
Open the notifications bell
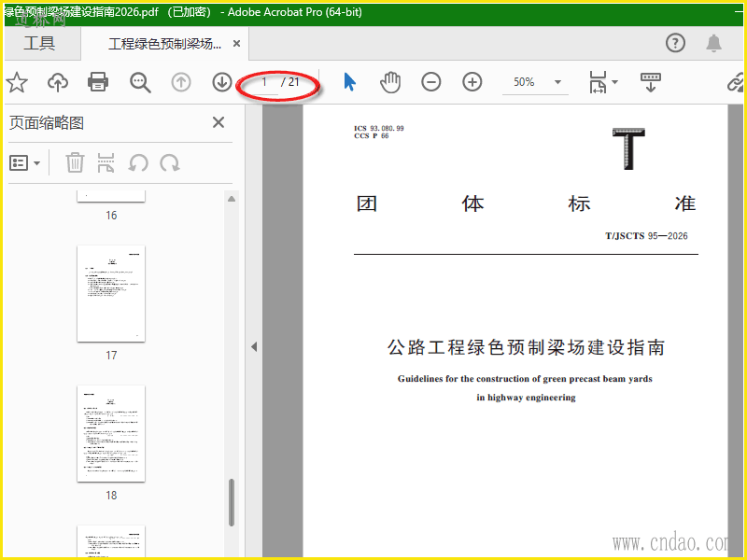[713, 43]
